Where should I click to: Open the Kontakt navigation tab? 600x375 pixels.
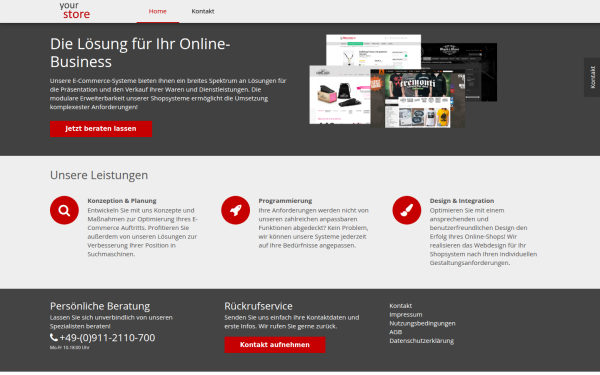[x=203, y=11]
